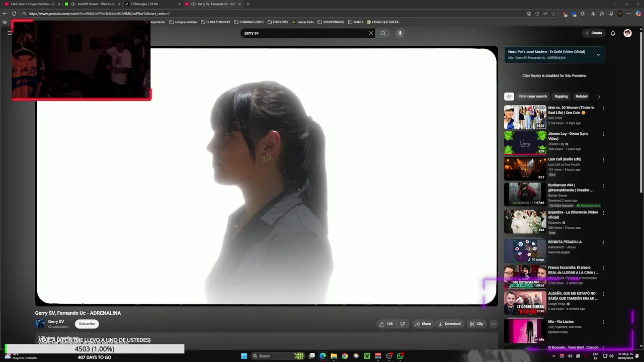Expand the Next: Pol + José Madero playlist panel
Viewport: 644px width, 362px height.
[598, 55]
